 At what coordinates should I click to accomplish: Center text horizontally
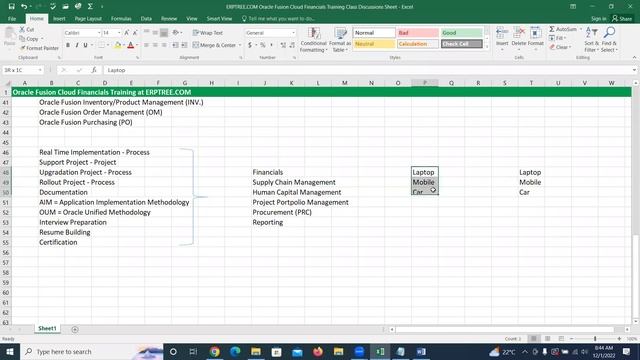click(x=155, y=45)
